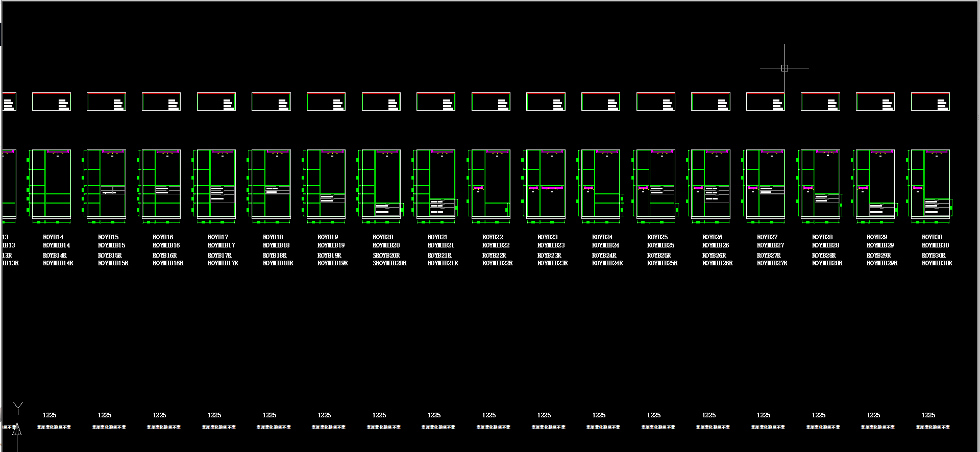Select the wardrobe drawing above ROYB14
This screenshot has height=452, width=980.
click(x=51, y=184)
